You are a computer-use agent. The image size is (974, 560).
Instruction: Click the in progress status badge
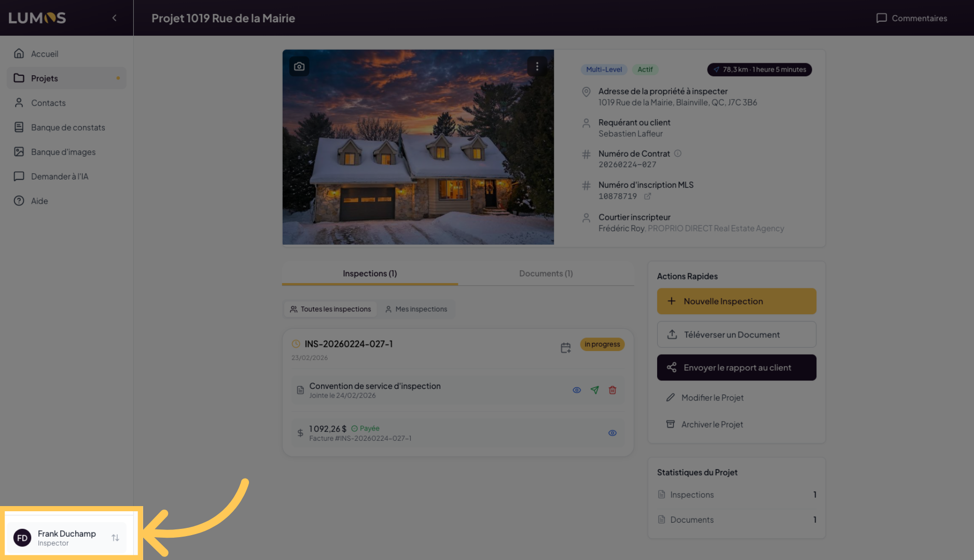602,344
